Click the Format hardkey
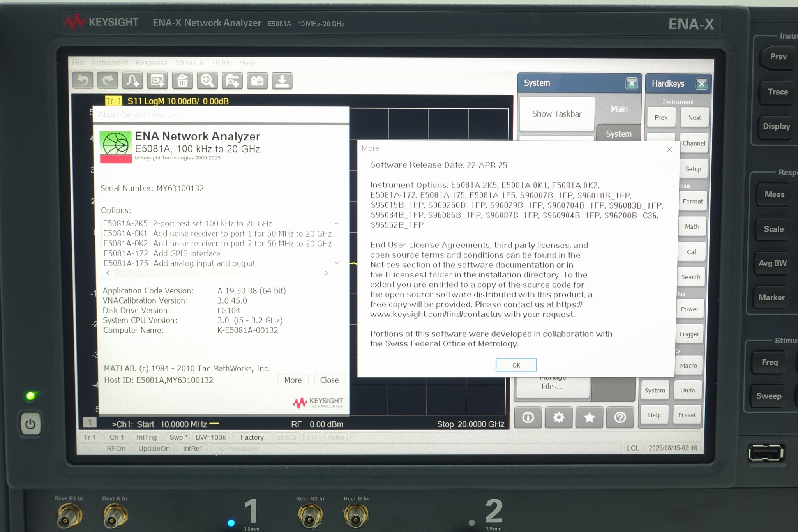This screenshot has width=798, height=532. coord(692,201)
